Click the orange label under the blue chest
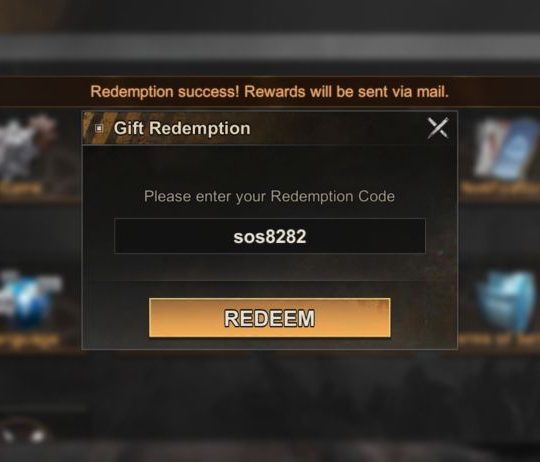 coord(499,340)
